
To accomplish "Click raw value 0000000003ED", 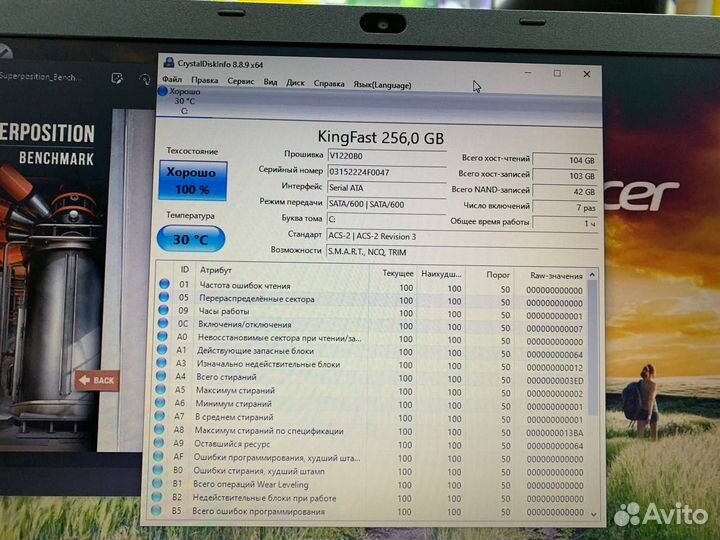I will [x=555, y=381].
